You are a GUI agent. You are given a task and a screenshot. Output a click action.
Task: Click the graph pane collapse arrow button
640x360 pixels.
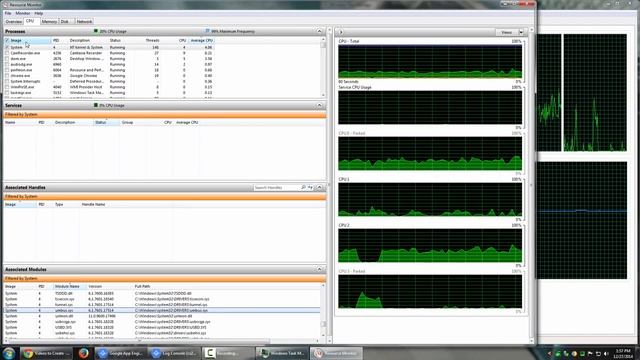340,32
